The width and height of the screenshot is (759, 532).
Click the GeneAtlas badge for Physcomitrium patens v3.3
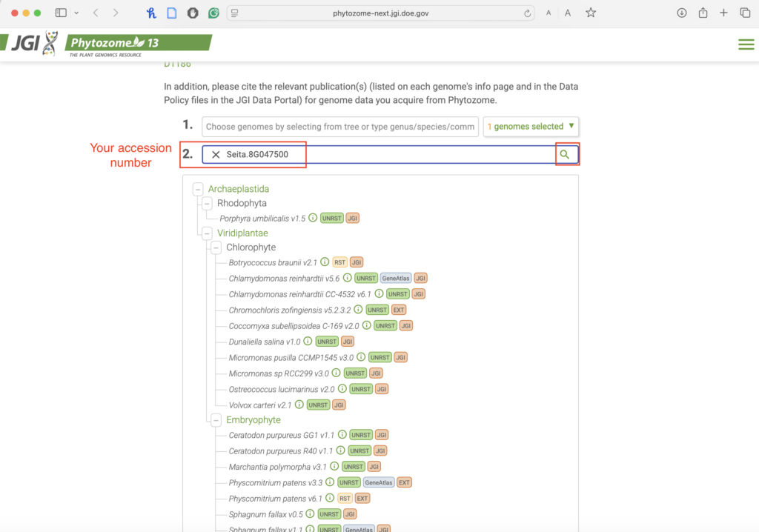(x=378, y=482)
